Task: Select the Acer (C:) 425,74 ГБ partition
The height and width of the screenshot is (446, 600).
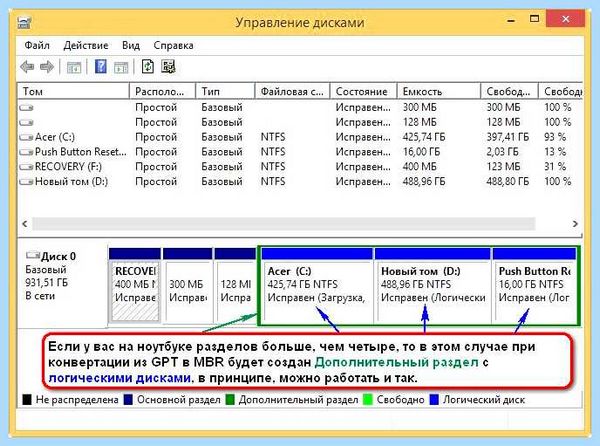Action: tap(317, 285)
